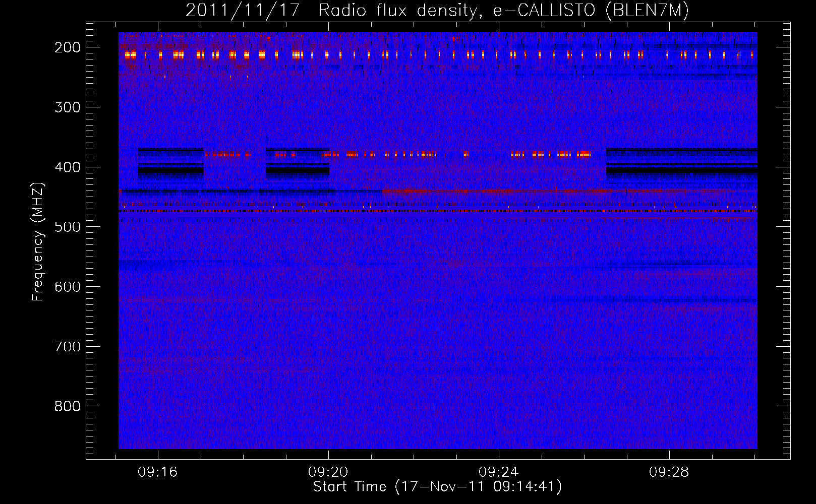Click the 09:28 time tick label
This screenshot has height=504, width=816.
click(x=669, y=472)
